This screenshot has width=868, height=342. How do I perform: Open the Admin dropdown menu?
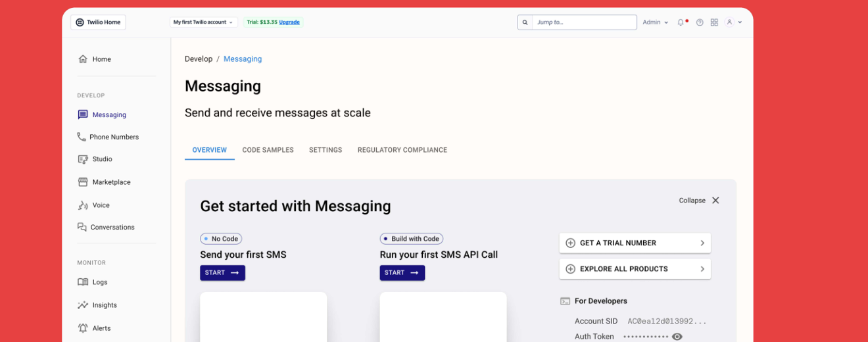click(x=655, y=22)
